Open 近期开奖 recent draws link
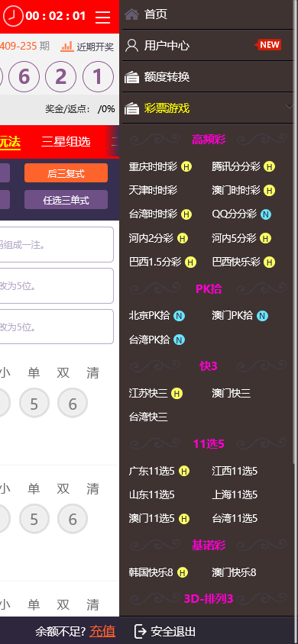The height and width of the screenshot is (644, 298). pyautogui.click(x=95, y=47)
